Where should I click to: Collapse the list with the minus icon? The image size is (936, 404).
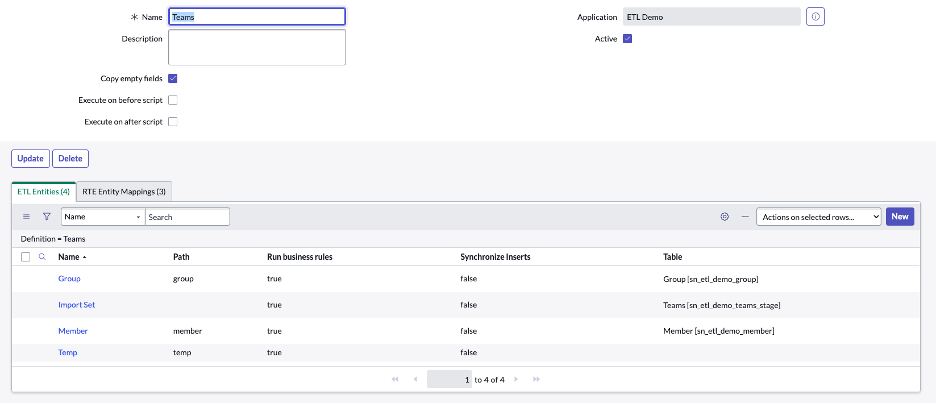pyautogui.click(x=745, y=217)
